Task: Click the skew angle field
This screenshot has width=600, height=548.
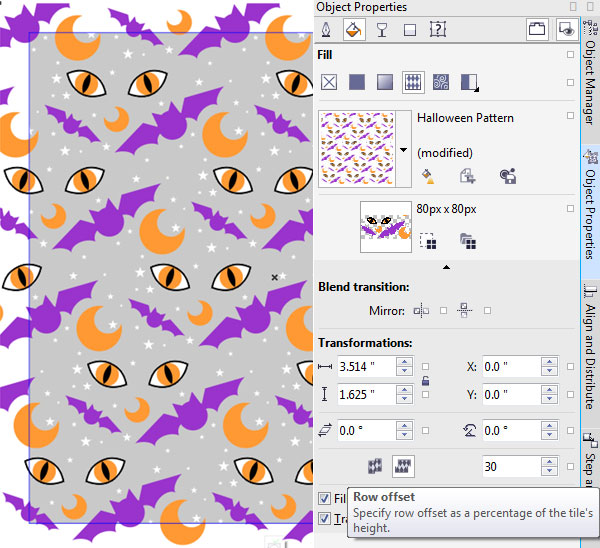Action: click(367, 431)
